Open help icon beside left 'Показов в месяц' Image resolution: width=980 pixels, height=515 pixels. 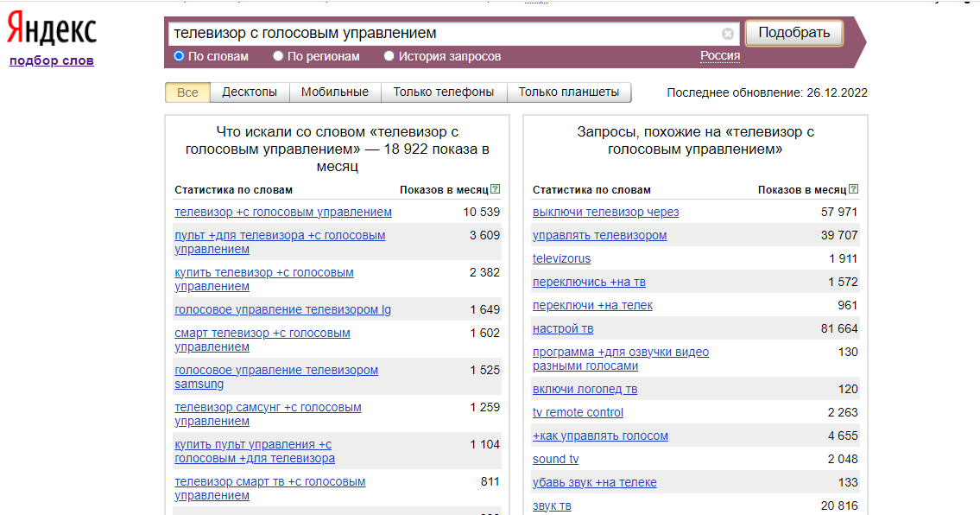coord(495,189)
